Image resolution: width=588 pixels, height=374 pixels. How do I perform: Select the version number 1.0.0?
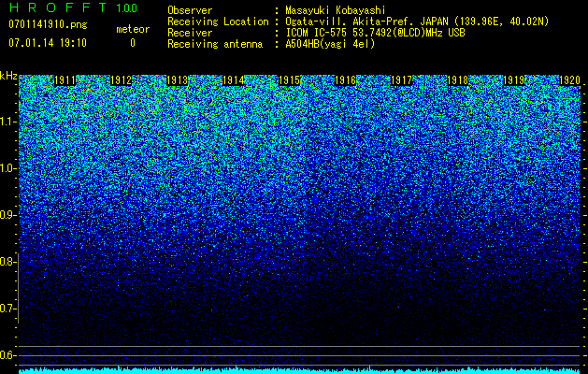point(127,7)
